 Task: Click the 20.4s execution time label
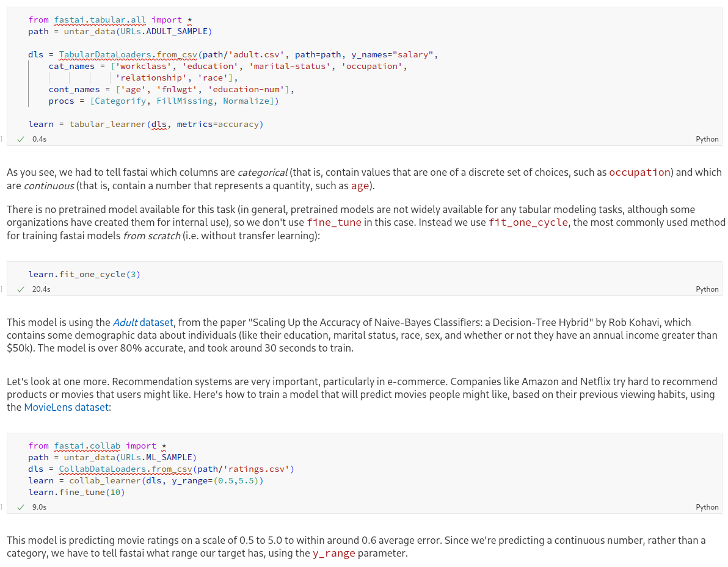41,289
